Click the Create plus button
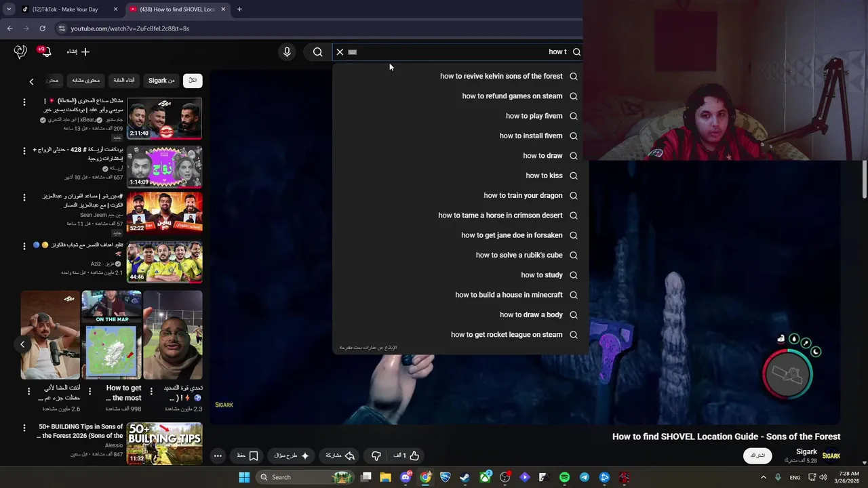The height and width of the screenshot is (488, 868). (78, 52)
